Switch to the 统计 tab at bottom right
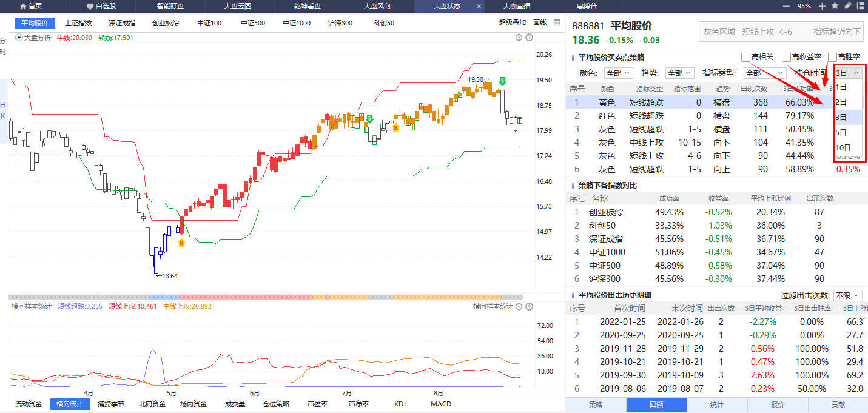 click(716, 405)
